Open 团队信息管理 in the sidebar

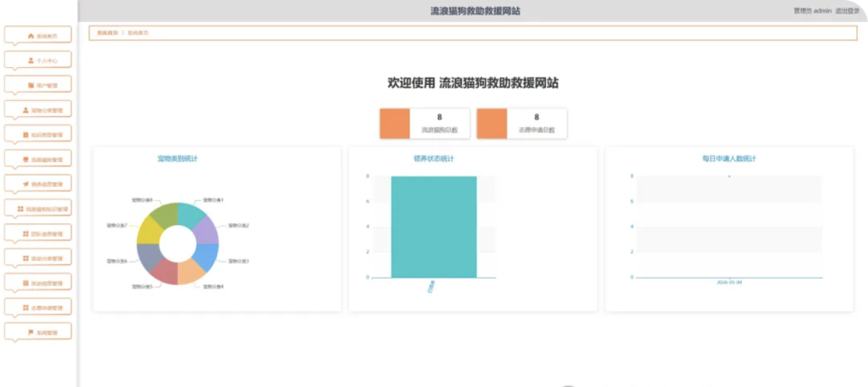point(38,234)
